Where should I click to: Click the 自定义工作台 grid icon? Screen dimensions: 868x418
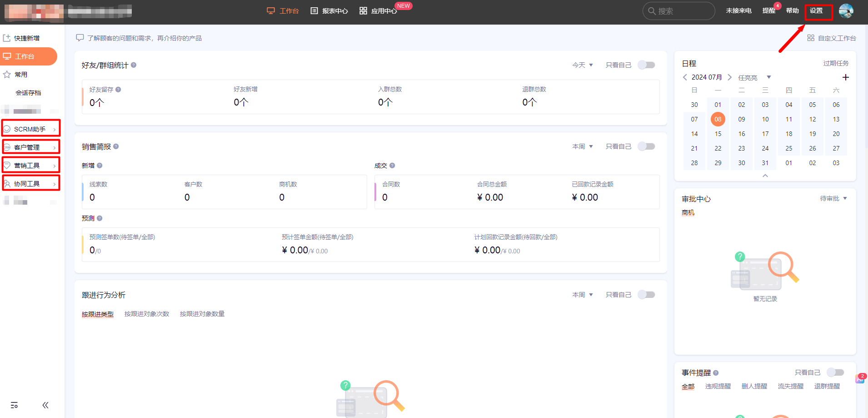(811, 38)
